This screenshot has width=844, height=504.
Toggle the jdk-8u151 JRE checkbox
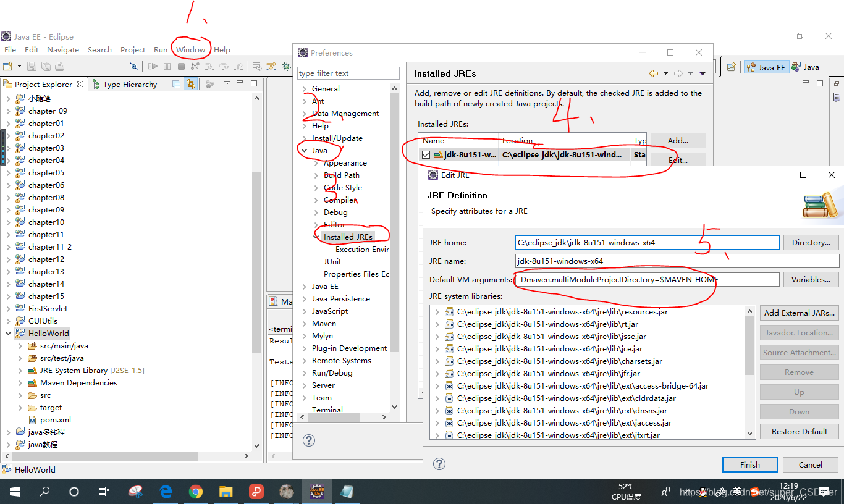[426, 155]
